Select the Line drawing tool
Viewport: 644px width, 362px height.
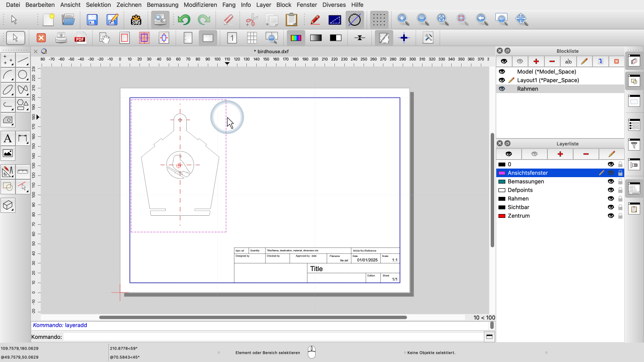(x=23, y=59)
